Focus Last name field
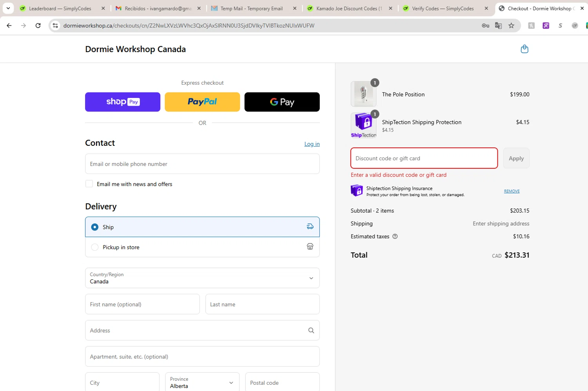The height and width of the screenshot is (391, 588). pyautogui.click(x=263, y=304)
